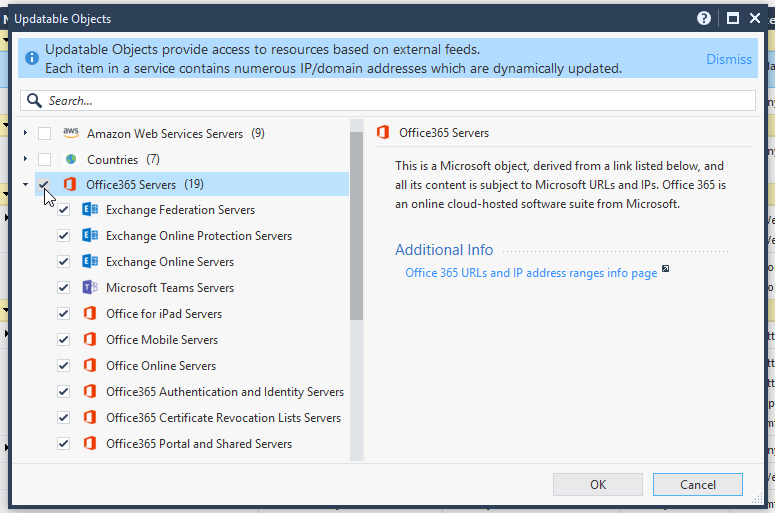Click the Microsoft Teams Servers icon
The height and width of the screenshot is (513, 775).
(x=89, y=287)
